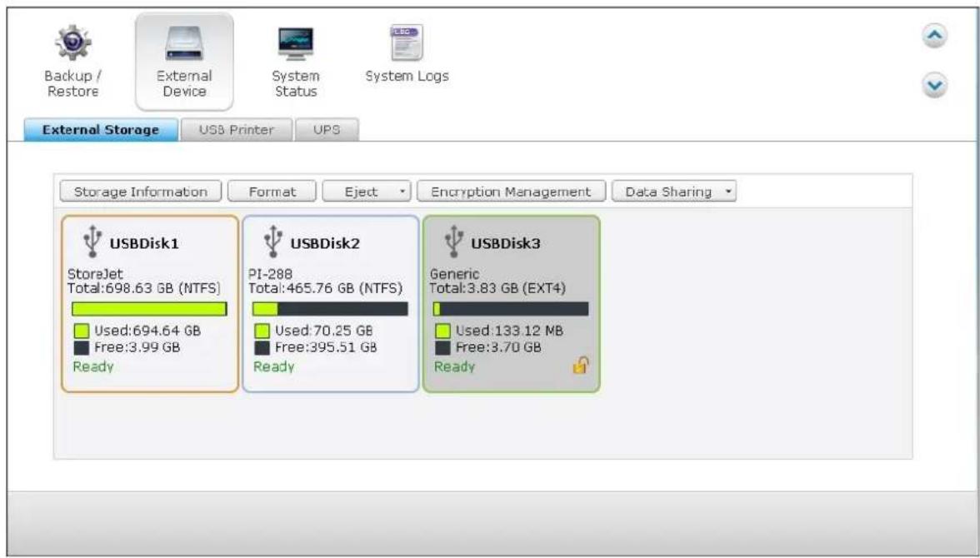This screenshot has width=980, height=558.
Task: Click Free:3.70 GB text
Action: [498, 348]
